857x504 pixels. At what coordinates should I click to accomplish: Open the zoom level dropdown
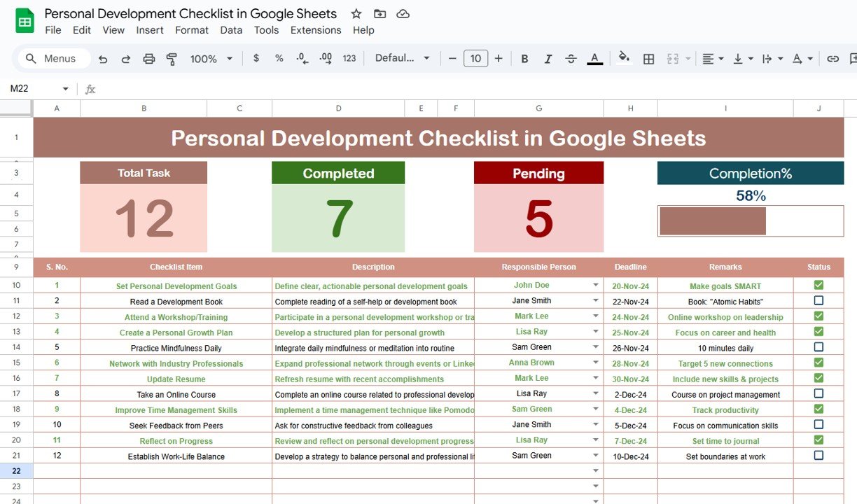211,59
